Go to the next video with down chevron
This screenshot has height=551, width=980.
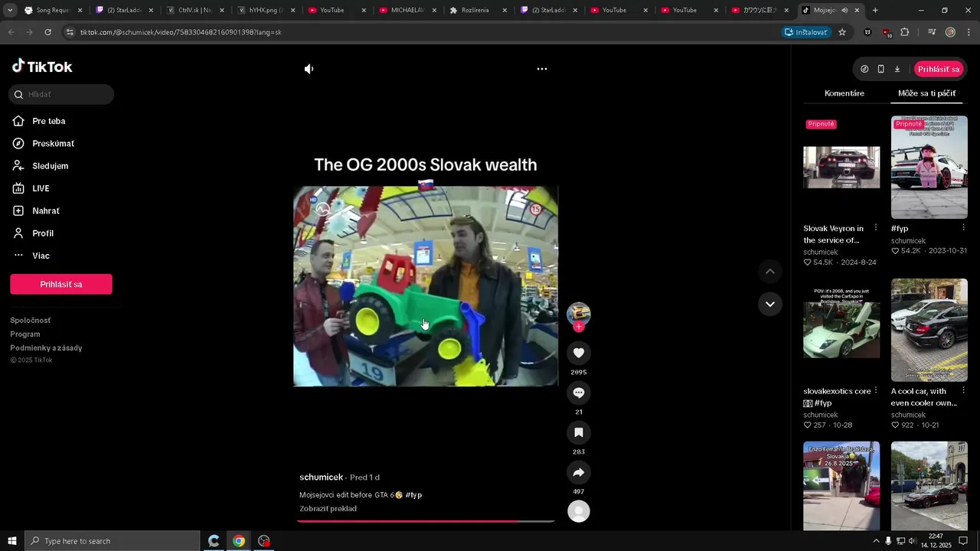(x=770, y=304)
